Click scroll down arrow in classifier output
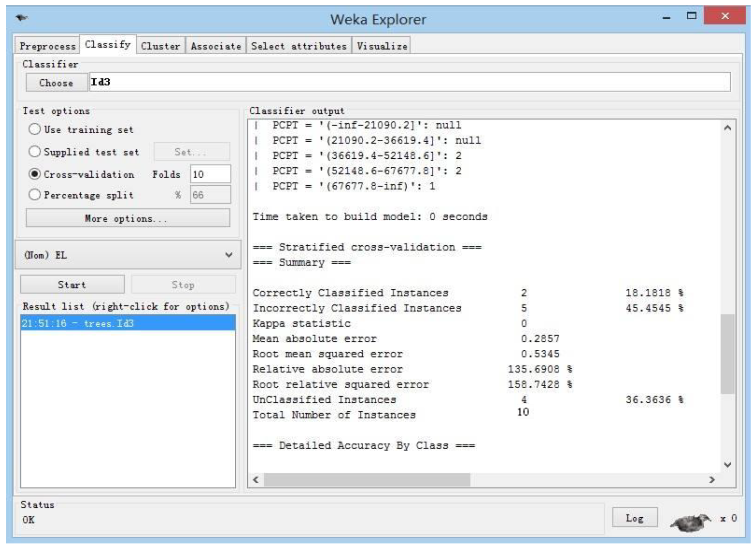This screenshot has height=550, width=756. point(728,465)
